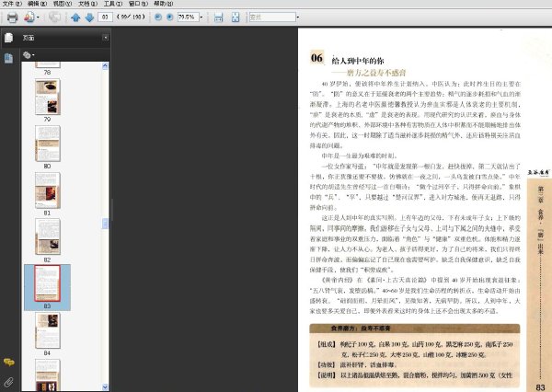Expand the thumbnail options gear dropdown
The width and height of the screenshot is (552, 392).
pyautogui.click(x=29, y=55)
